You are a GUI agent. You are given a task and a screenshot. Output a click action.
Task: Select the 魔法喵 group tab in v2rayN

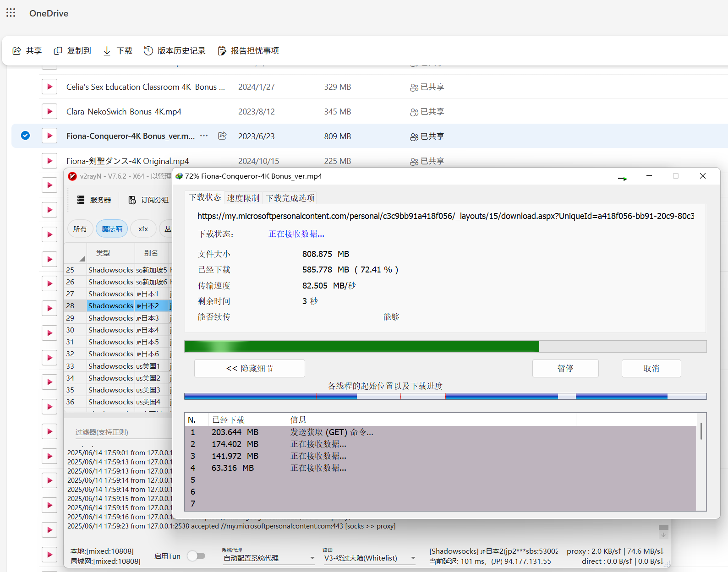112,229
